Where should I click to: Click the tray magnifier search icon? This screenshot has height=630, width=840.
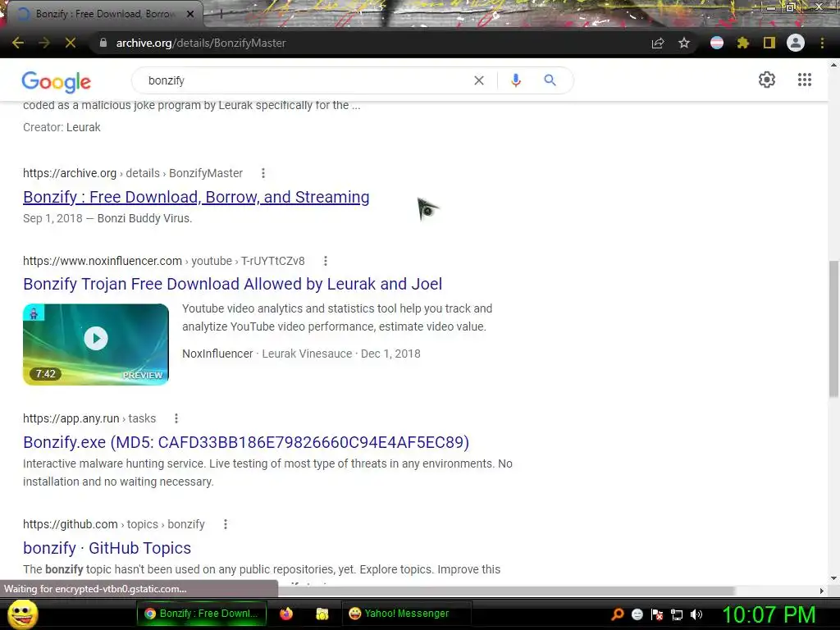tap(618, 614)
